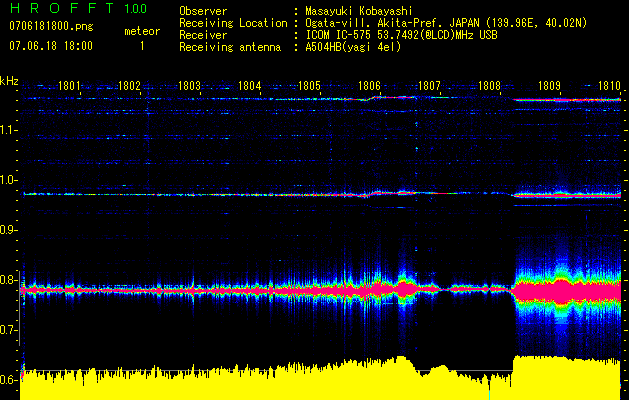
Task: Click the A504HB(yagi 4el) antenna text
Action: [x=353, y=47]
